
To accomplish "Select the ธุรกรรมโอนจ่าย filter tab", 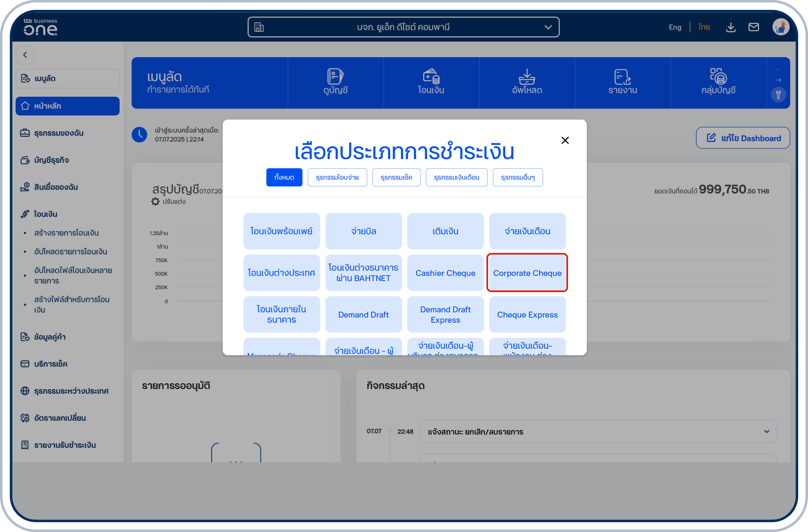I will point(337,177).
